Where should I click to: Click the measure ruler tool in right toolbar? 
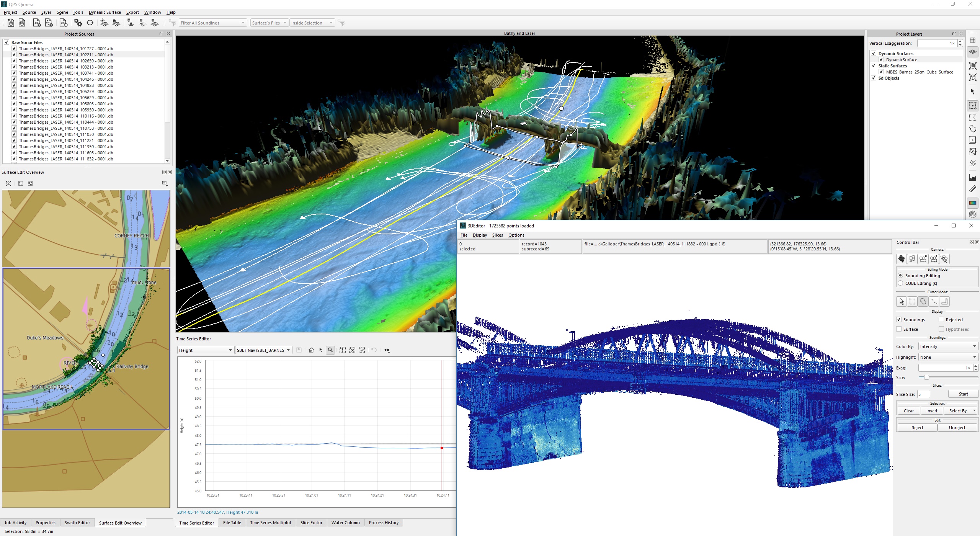(973, 189)
